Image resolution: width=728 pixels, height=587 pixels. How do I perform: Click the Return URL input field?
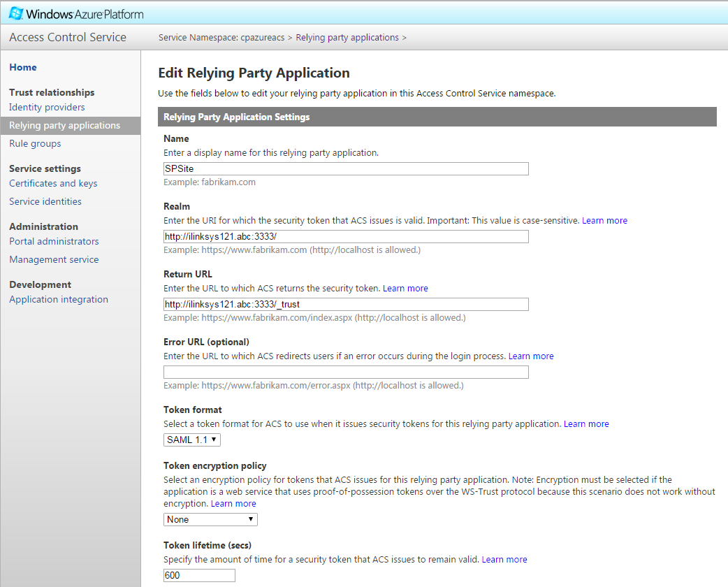point(346,304)
